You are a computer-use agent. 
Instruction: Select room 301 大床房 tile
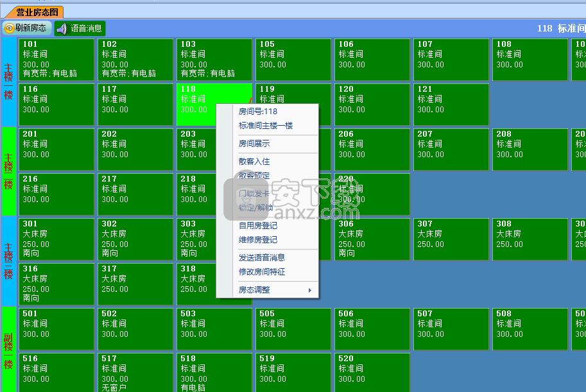[56, 239]
